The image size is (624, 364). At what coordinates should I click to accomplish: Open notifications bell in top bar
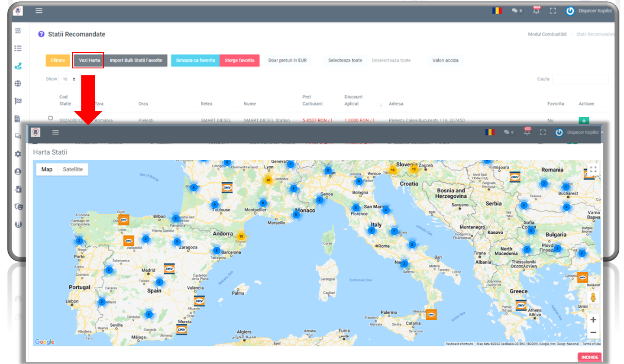[537, 11]
